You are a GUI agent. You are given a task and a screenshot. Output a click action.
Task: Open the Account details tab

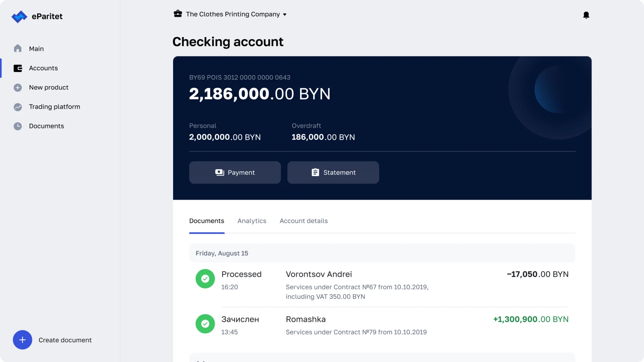(304, 221)
